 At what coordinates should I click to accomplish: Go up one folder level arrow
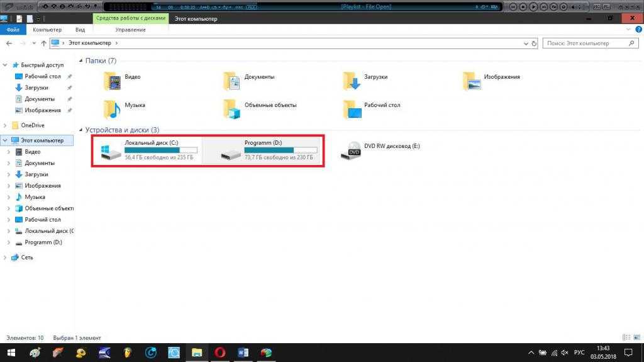(x=43, y=43)
